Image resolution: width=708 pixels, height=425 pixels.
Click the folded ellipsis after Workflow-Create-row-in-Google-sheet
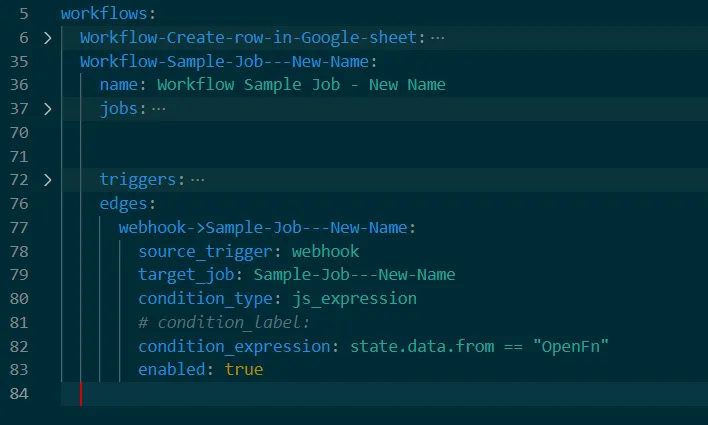pos(438,38)
